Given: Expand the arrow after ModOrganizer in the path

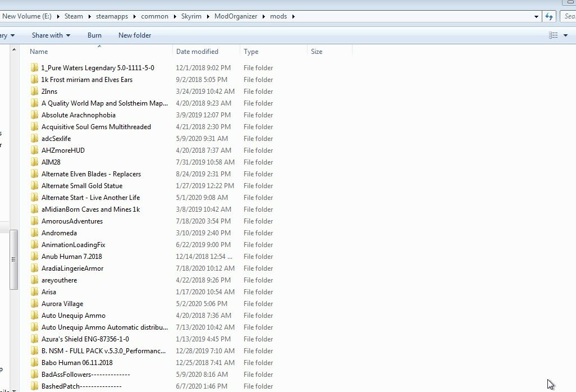Looking at the screenshot, I should [x=263, y=16].
